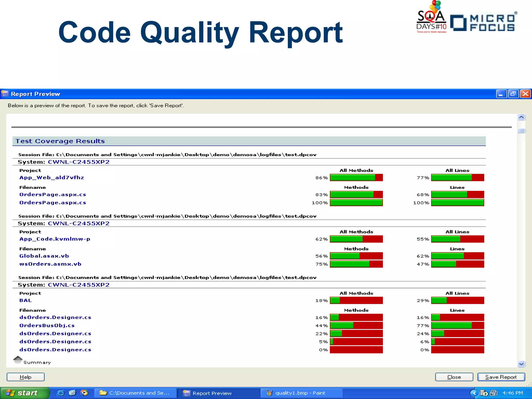The image size is (532, 399).
Task: Click the 77% All Lines bar for App_Web_ald7vfhz
Action: click(x=458, y=178)
